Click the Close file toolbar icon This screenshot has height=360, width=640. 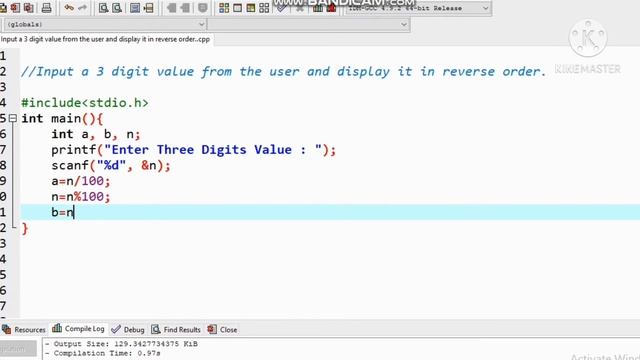pyautogui.click(x=15, y=8)
